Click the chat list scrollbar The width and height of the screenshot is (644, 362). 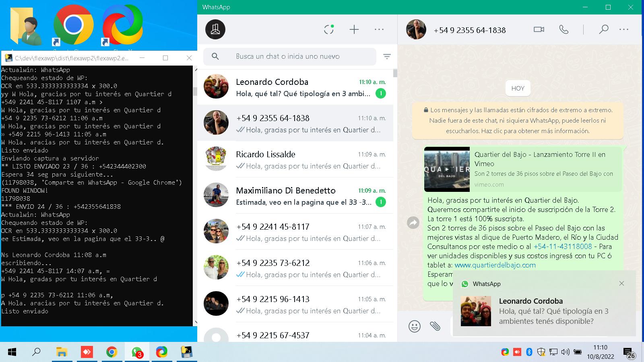tap(395, 73)
